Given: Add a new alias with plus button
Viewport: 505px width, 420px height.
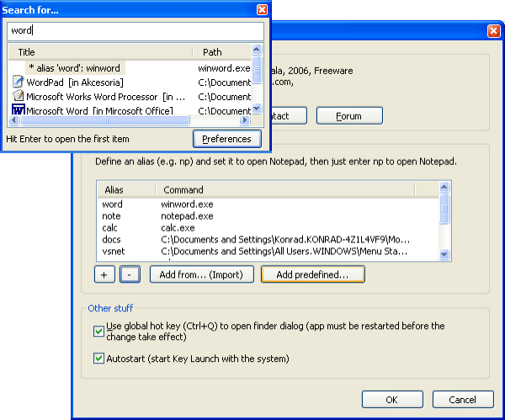Looking at the screenshot, I should 104,274.
